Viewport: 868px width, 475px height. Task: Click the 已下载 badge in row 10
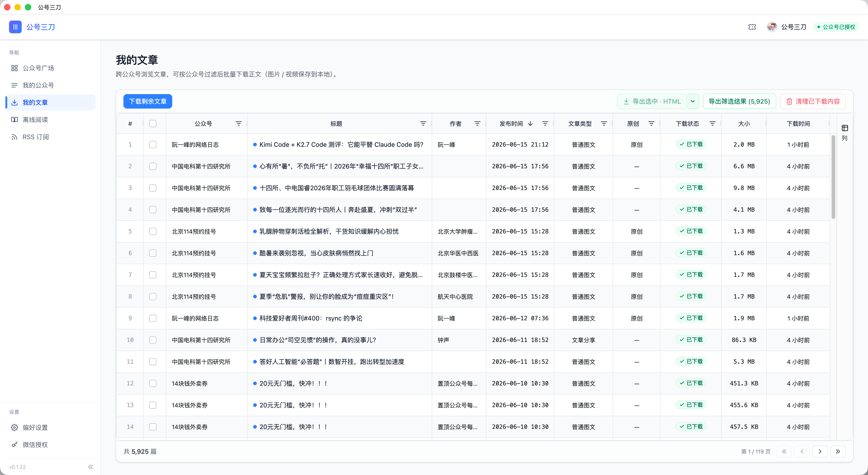691,340
